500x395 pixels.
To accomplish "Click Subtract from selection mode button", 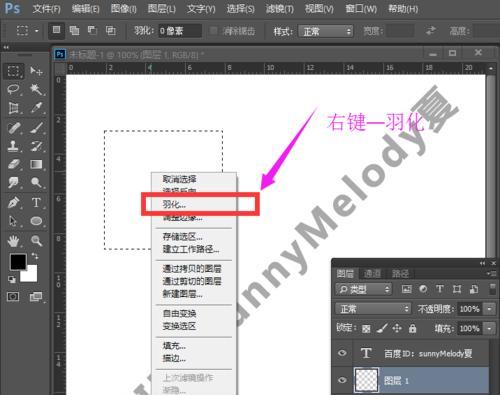I will point(92,31).
